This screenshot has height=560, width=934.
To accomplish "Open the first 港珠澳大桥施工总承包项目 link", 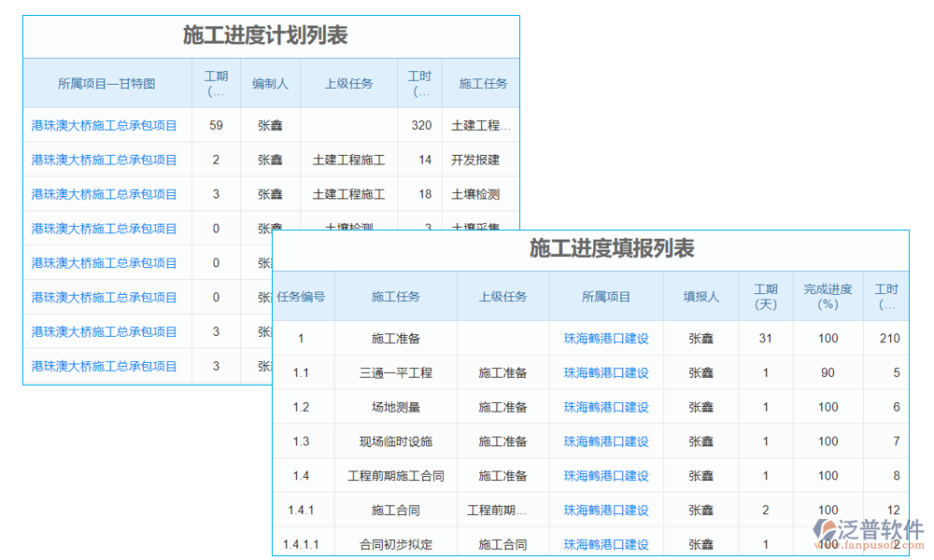I will coord(103,125).
